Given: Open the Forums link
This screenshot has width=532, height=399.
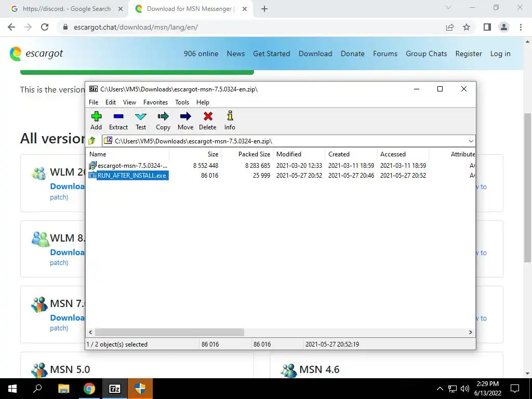Looking at the screenshot, I should pyautogui.click(x=385, y=54).
